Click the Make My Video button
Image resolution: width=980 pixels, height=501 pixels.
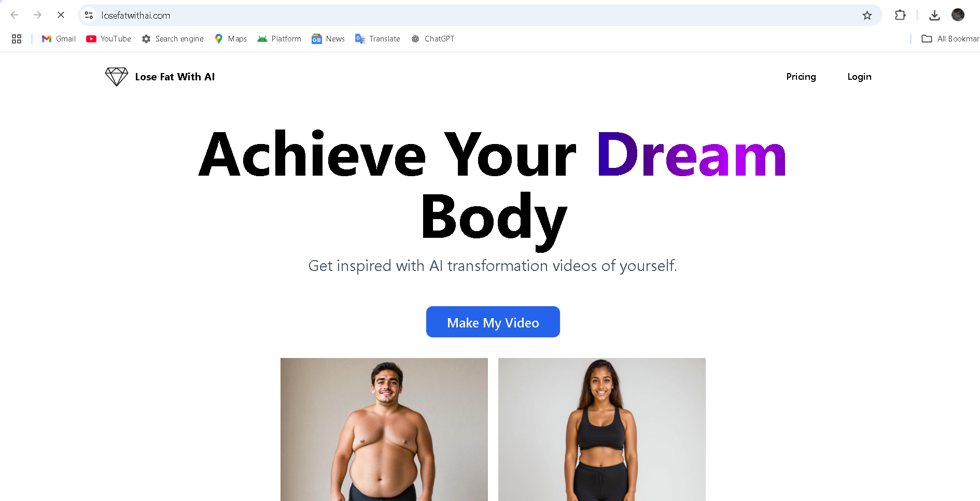493,322
